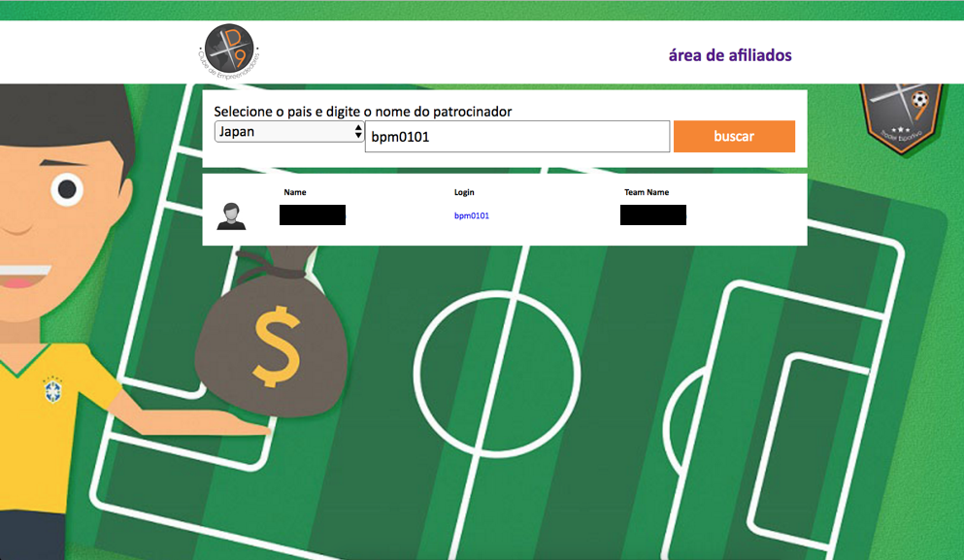The image size is (964, 560).
Task: Click the Selecione o pais instruction label
Action: coord(363,112)
